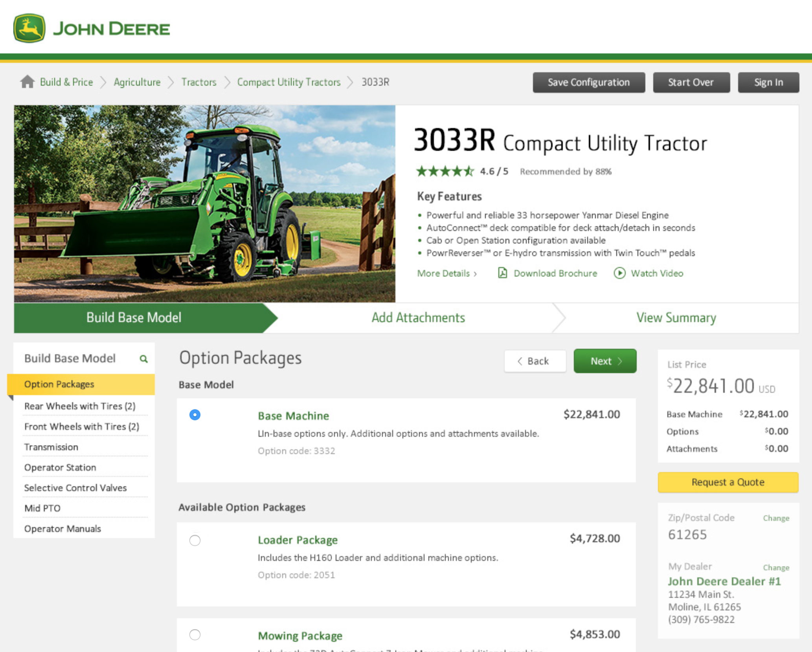Open Transmission in the sidebar list
The width and height of the screenshot is (812, 652).
51,447
